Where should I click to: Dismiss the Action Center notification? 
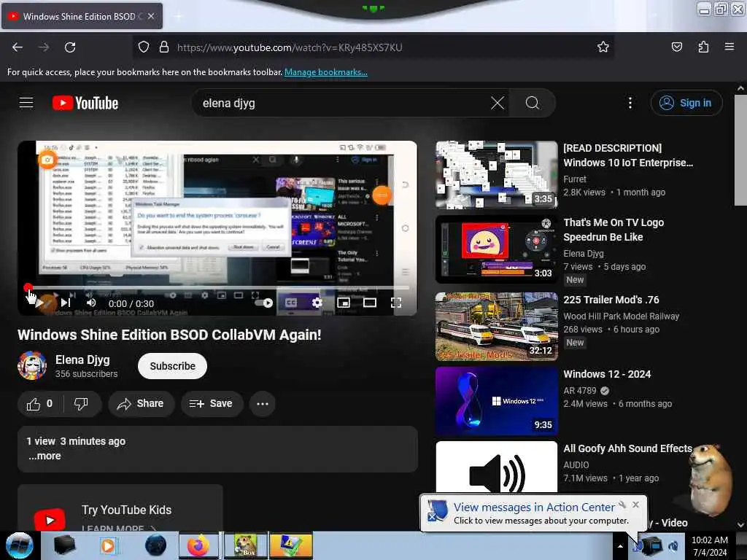point(635,505)
